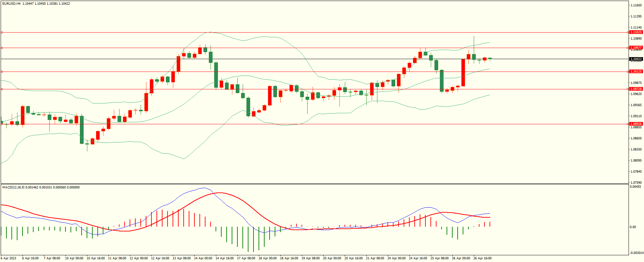644x262 pixels.
Task: Click the '6 Apr 2023' date label
Action: [x=8, y=258]
